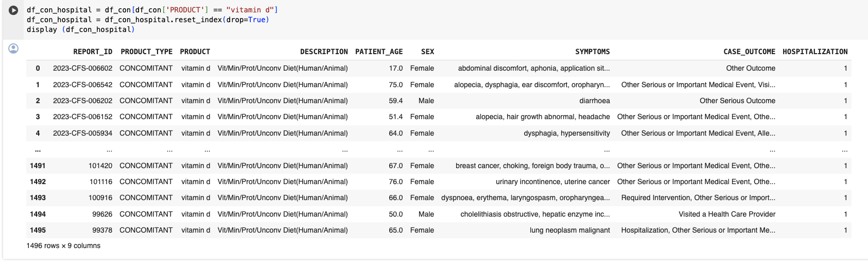The height and width of the screenshot is (262, 868).
Task: Click the 1496 rows × 9 columns summary
Action: [63, 245]
